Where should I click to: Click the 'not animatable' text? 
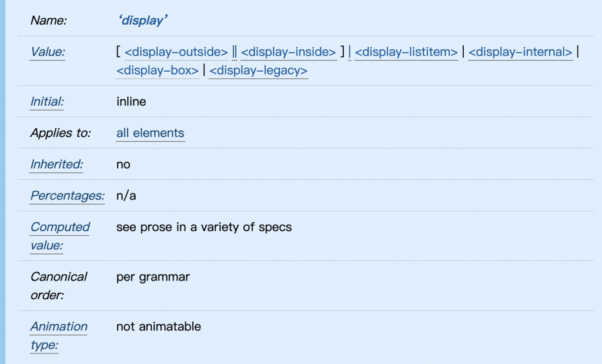(x=159, y=327)
